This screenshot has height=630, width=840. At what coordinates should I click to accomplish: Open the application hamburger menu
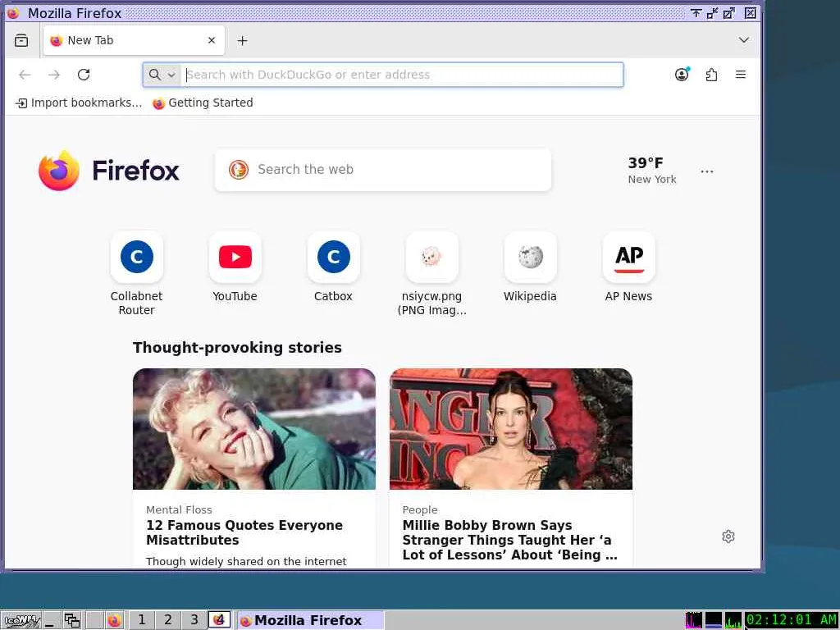tap(741, 75)
